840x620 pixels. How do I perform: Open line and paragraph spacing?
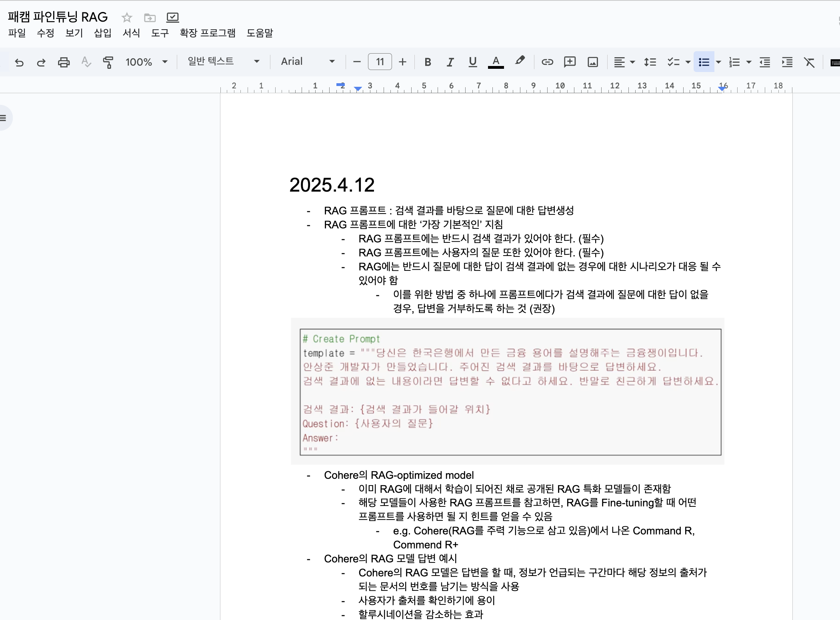click(x=650, y=62)
